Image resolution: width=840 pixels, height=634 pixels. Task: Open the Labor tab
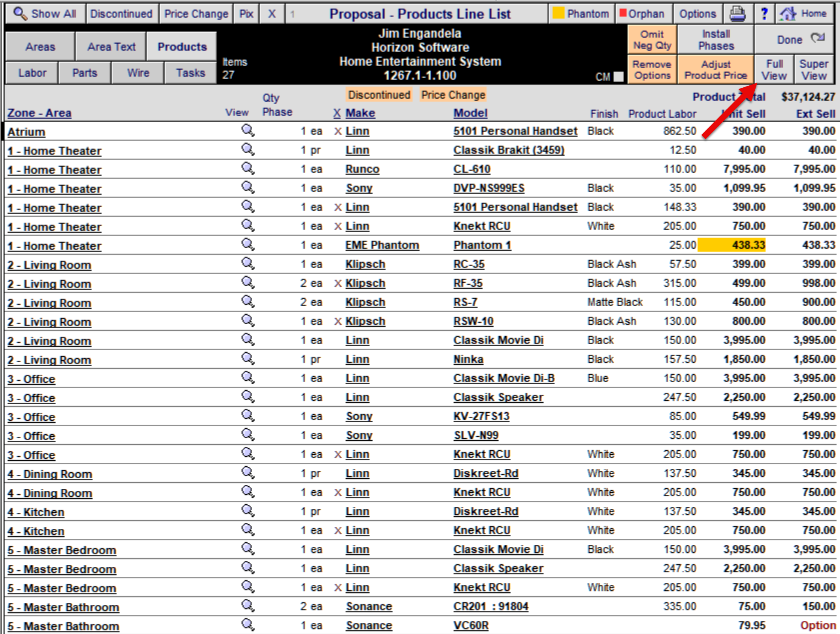pos(32,73)
